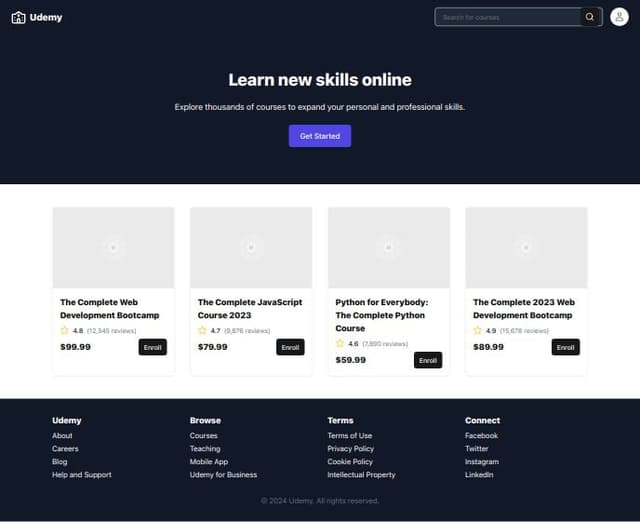640x522 pixels.
Task: Click the "Terms" footer heading
Action: tap(340, 420)
